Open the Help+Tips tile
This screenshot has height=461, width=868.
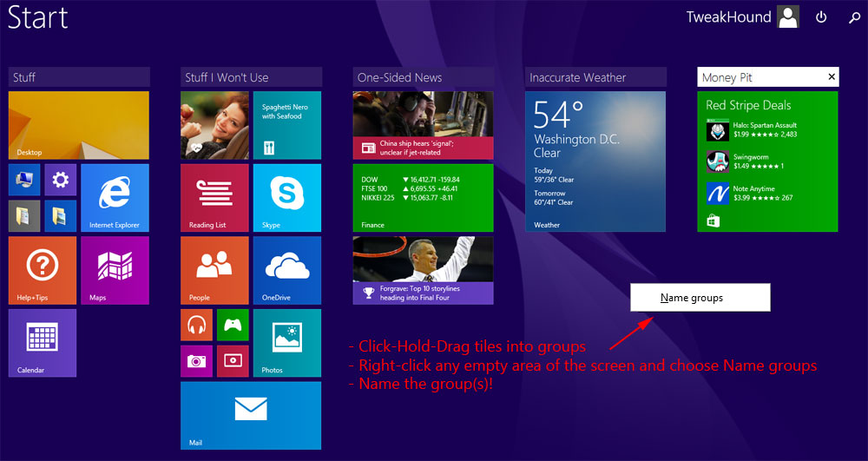coord(43,270)
